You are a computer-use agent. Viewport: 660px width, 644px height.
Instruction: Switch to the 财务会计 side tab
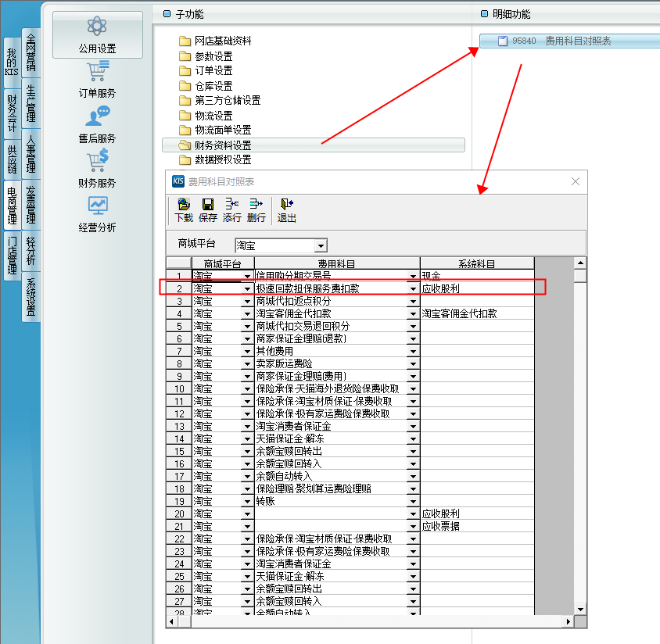12,113
